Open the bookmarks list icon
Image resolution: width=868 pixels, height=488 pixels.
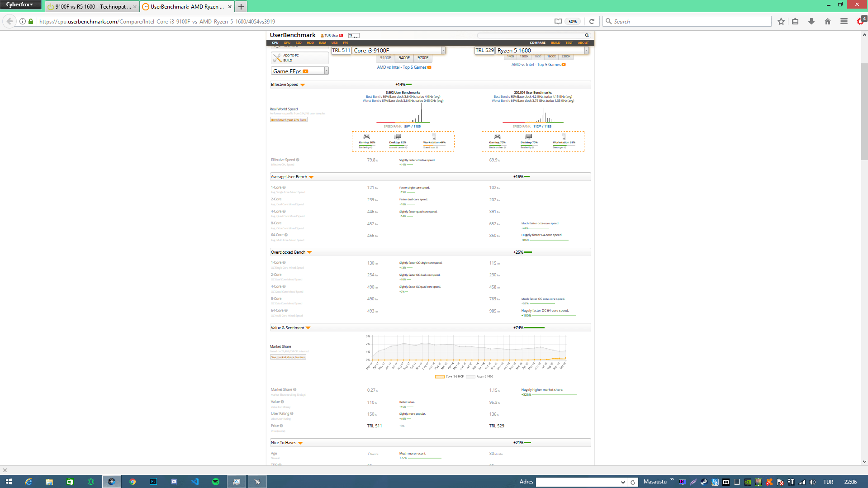coord(796,21)
